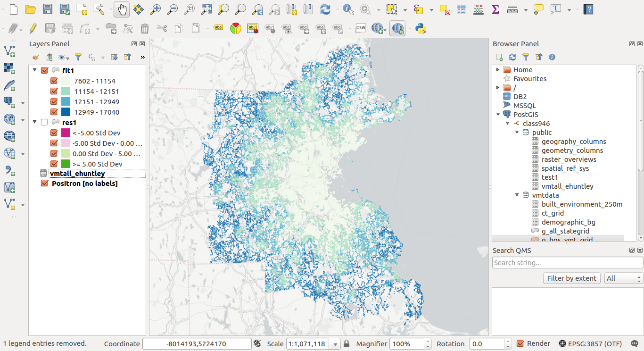This screenshot has height=351, width=644.
Task: Click the Save Project icon
Action: tap(48, 9)
